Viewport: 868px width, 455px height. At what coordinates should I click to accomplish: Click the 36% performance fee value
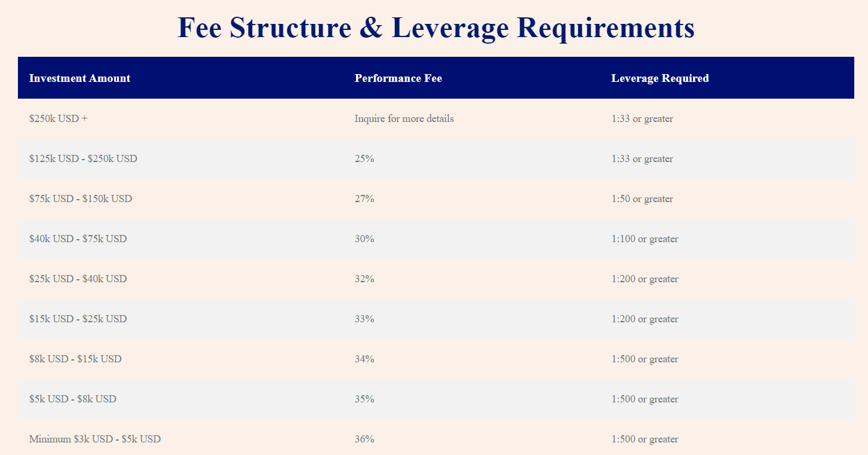pyautogui.click(x=364, y=439)
